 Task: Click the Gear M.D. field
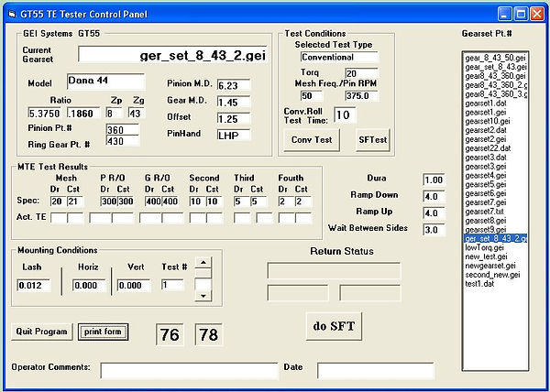[x=234, y=102]
